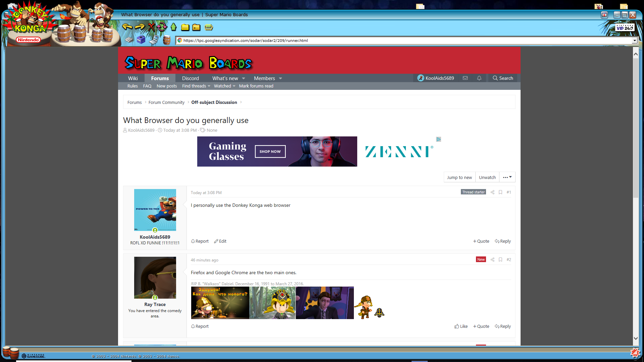
Task: Reply to the first post
Action: click(x=503, y=241)
